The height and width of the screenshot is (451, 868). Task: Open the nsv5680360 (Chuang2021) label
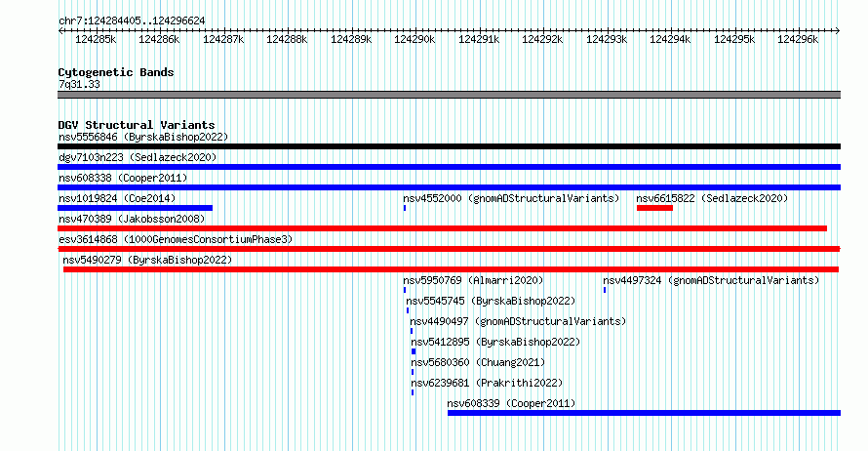coord(478,362)
